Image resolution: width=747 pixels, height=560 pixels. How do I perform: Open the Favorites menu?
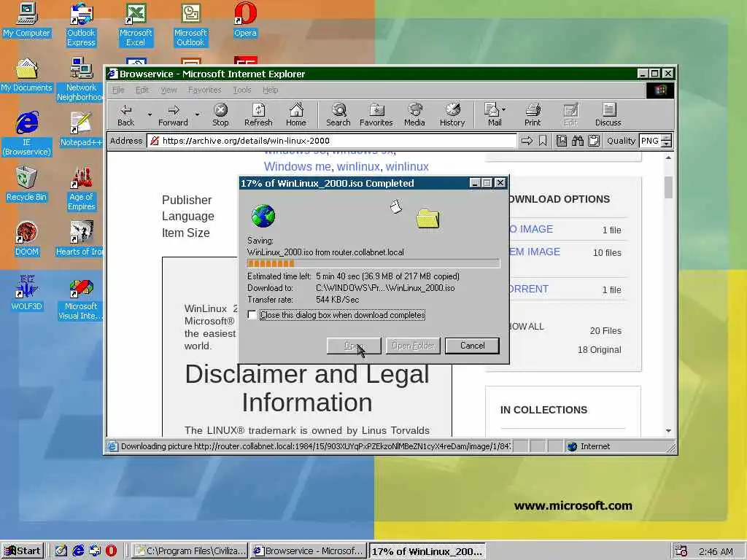(204, 90)
